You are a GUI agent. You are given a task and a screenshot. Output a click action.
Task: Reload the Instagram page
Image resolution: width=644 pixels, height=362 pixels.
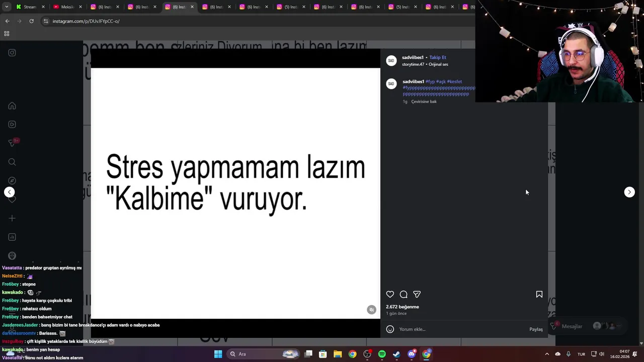point(31,21)
